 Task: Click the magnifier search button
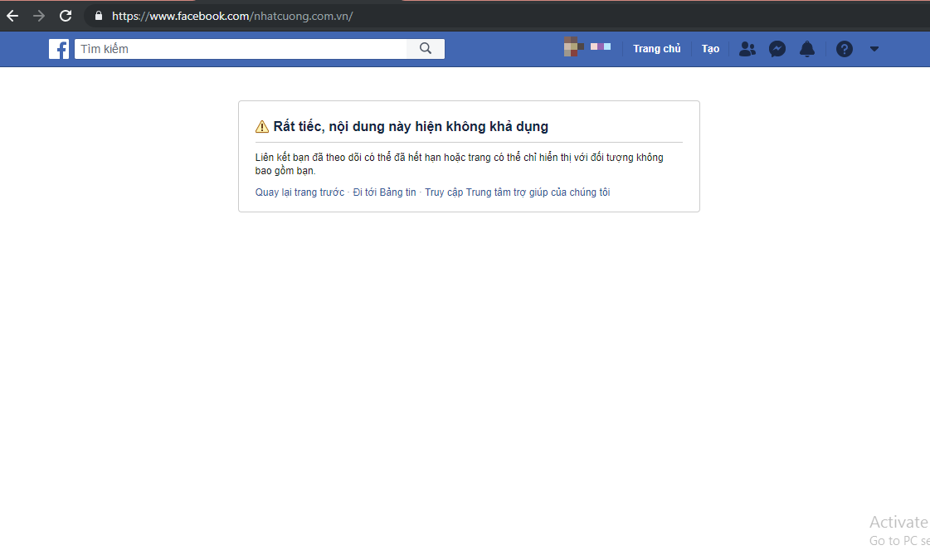point(426,49)
